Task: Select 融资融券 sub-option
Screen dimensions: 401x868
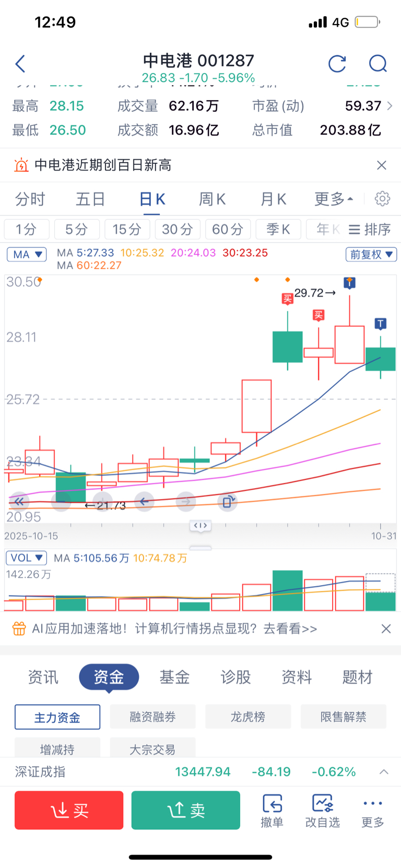Action: point(152,717)
